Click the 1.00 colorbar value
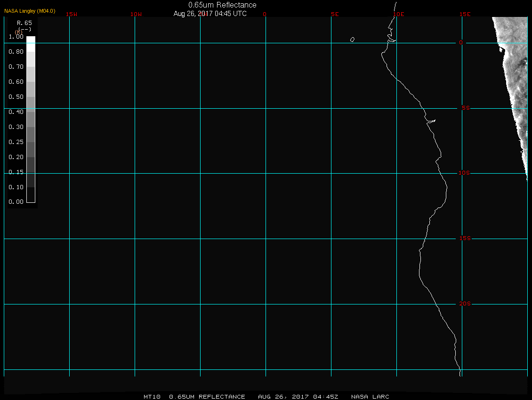This screenshot has height=400, width=532. [16, 37]
